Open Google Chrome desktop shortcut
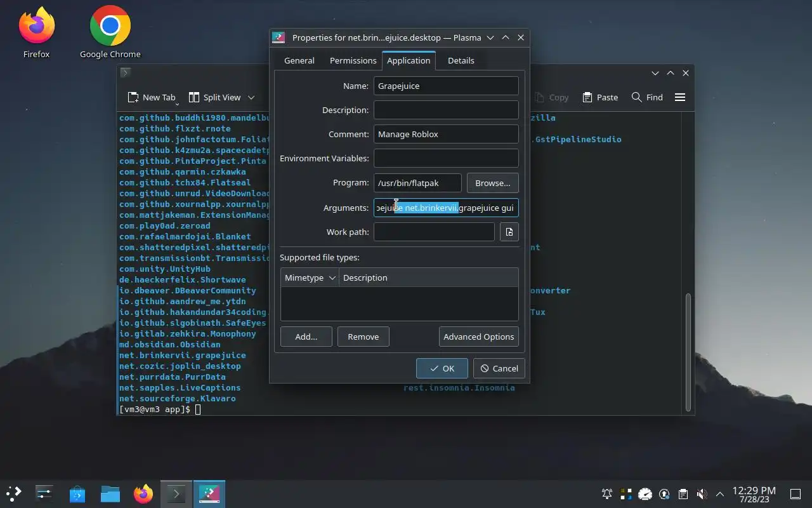Viewport: 812px width, 508px height. [110, 33]
